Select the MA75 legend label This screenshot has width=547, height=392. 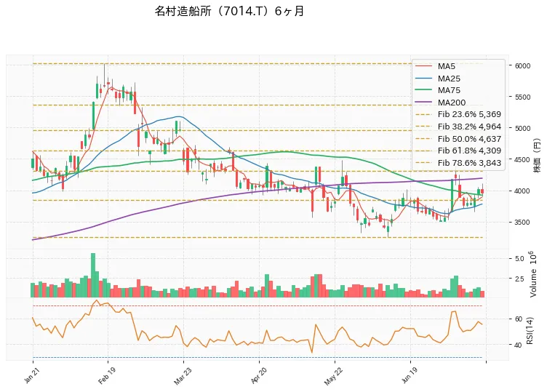pyautogui.click(x=449, y=90)
